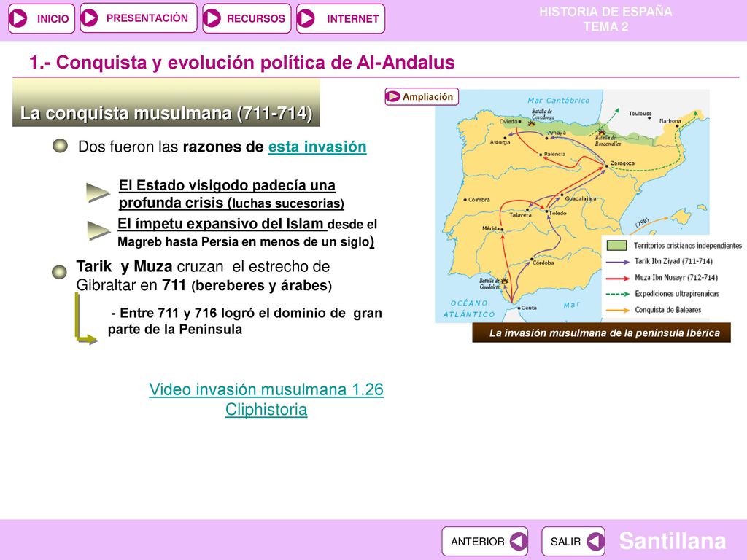This screenshot has height=560, width=747.
Task: Open the PRESENTACIÓN section
Action: coord(138,18)
